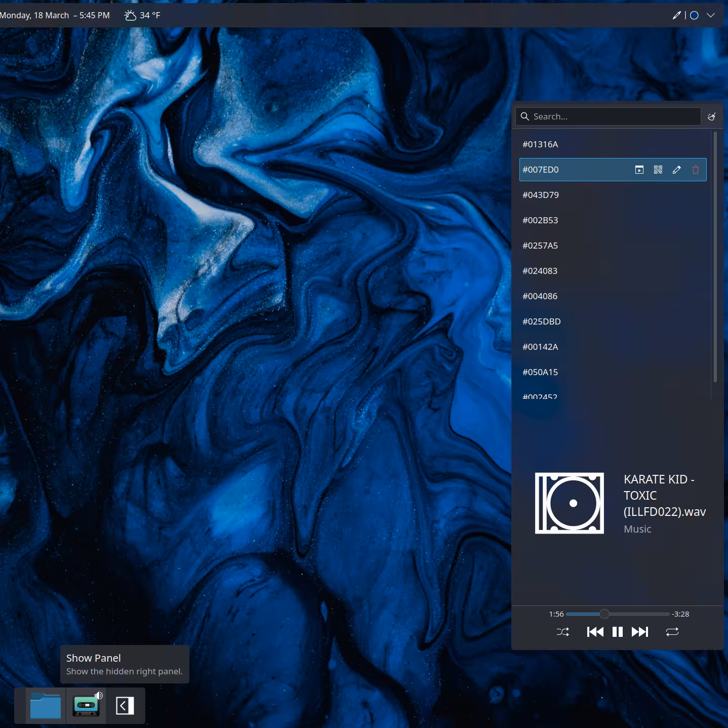Invoke action on the #007ED0 entry
This screenshot has height=728, width=728.
(x=639, y=170)
